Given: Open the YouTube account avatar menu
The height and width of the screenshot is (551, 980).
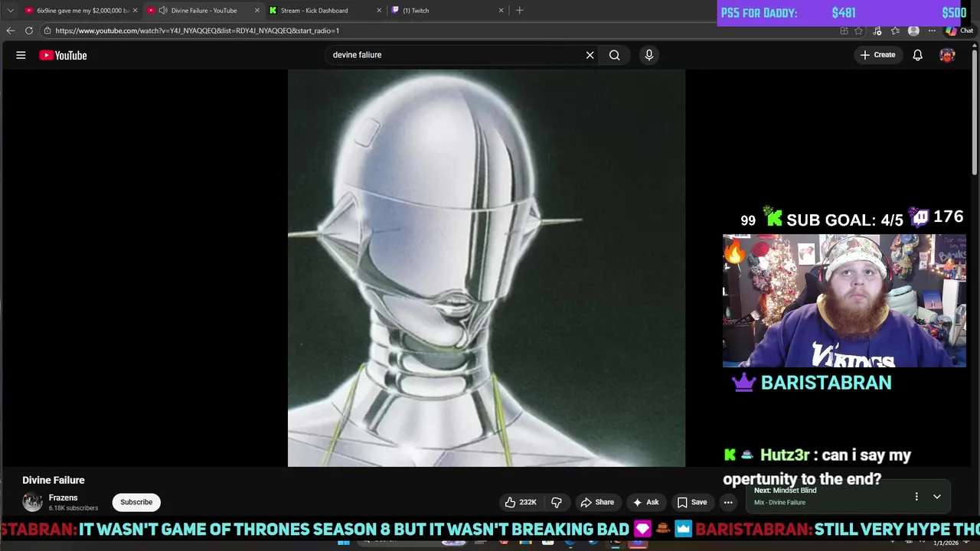Looking at the screenshot, I should (x=947, y=55).
